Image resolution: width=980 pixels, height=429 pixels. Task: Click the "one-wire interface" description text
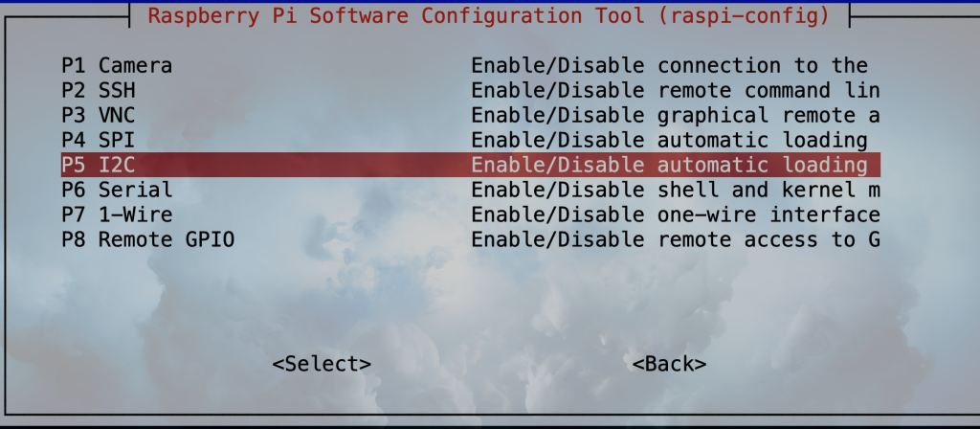coord(768,214)
